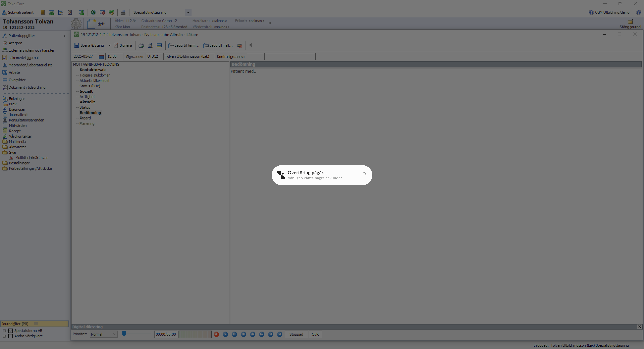Expand the Andra vårdgivare tree node
The height and width of the screenshot is (349, 644).
(4, 336)
